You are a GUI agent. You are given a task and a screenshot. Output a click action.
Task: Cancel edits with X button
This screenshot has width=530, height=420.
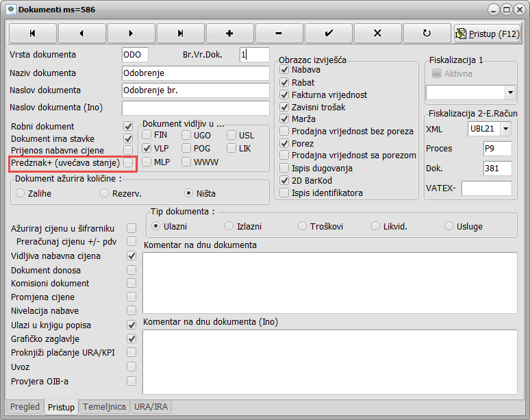pyautogui.click(x=377, y=33)
